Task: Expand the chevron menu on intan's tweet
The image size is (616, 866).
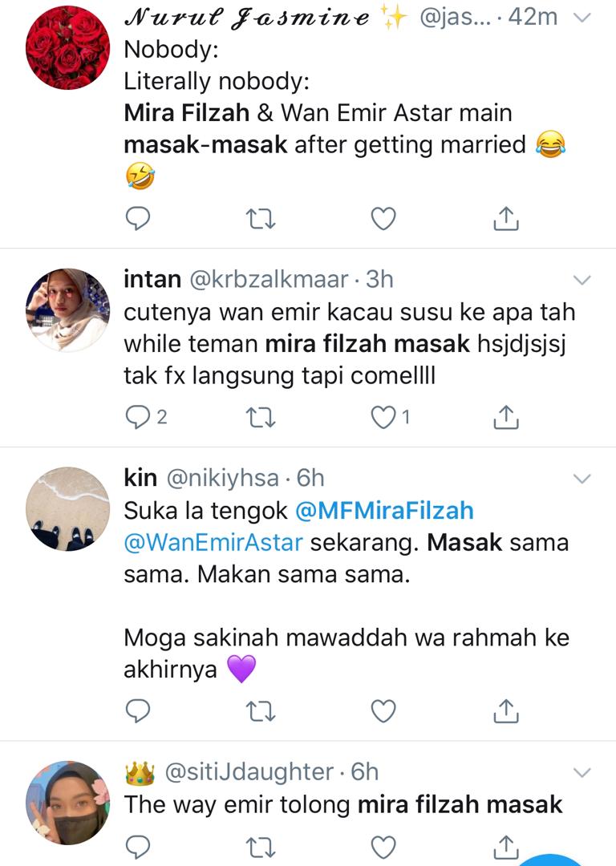Action: pyautogui.click(x=582, y=280)
